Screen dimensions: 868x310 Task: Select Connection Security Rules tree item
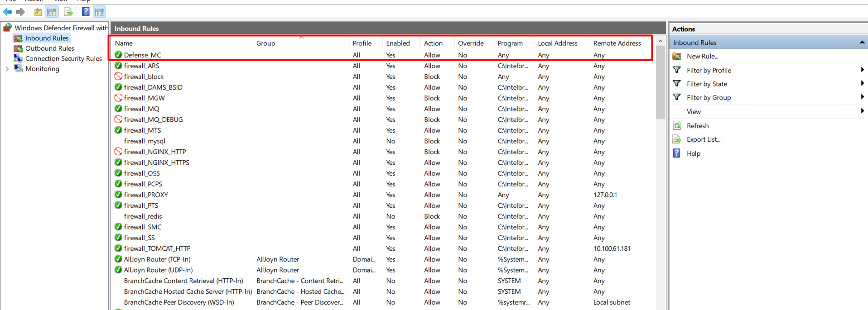63,58
